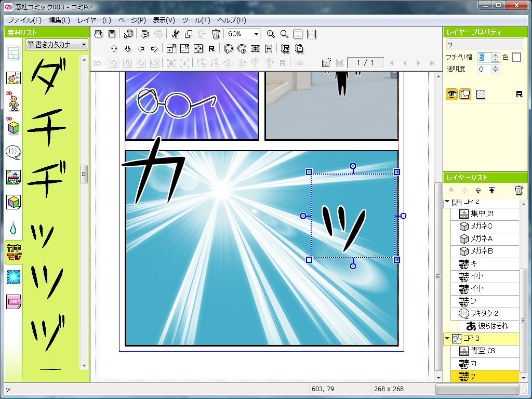Open the effect burst material category
Image resolution: width=532 pixels, height=399 pixels.
point(14,277)
